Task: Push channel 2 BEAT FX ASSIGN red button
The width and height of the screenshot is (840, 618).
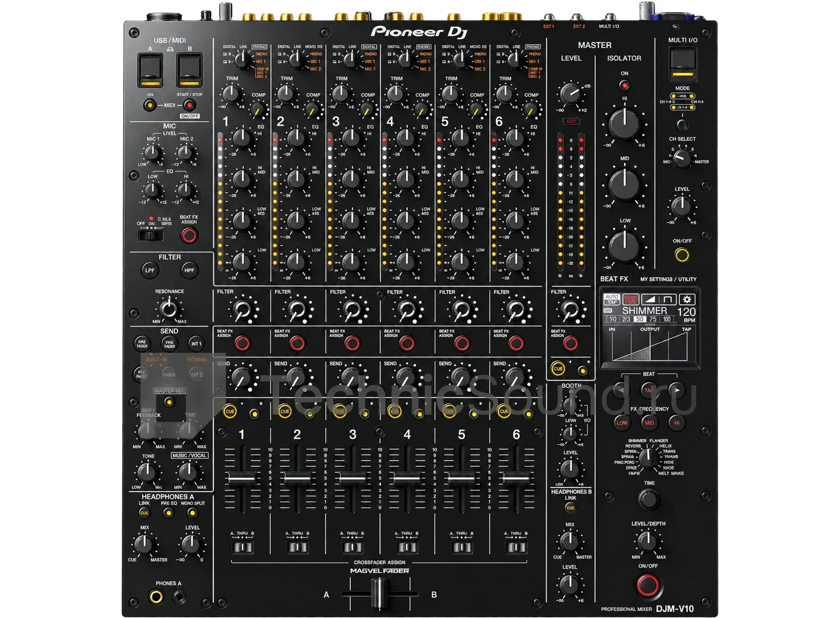Action: 297,343
